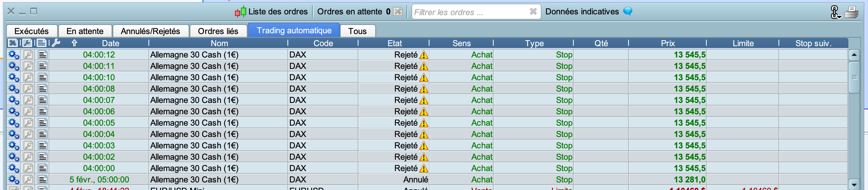This screenshot has height=190, width=868.
Task: Click the blue speech bubble icon
Action: 627,11
